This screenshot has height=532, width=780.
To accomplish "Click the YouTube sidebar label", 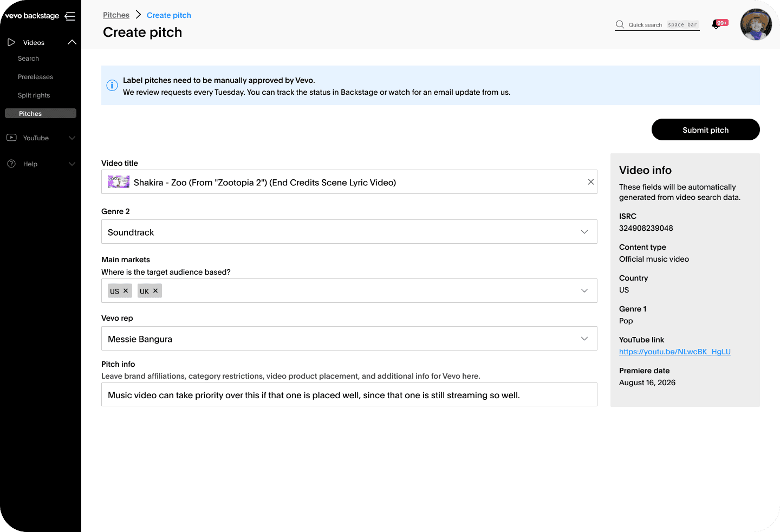I will coord(36,138).
